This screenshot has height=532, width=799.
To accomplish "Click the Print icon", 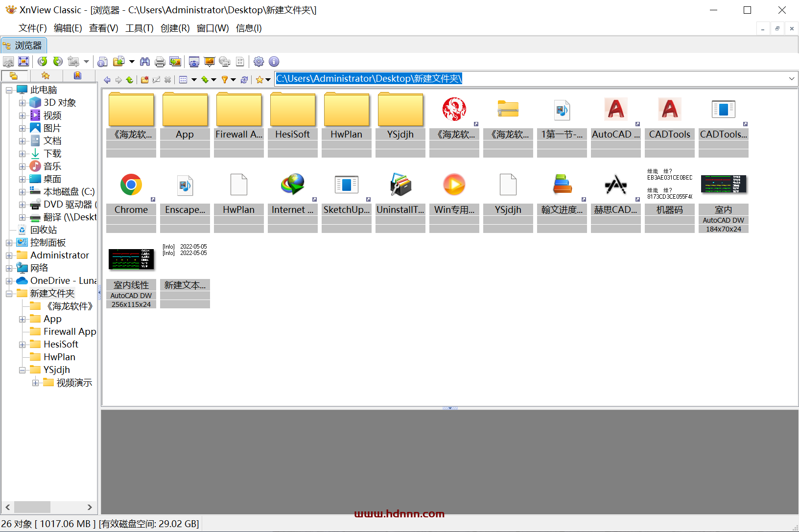I will (x=160, y=62).
